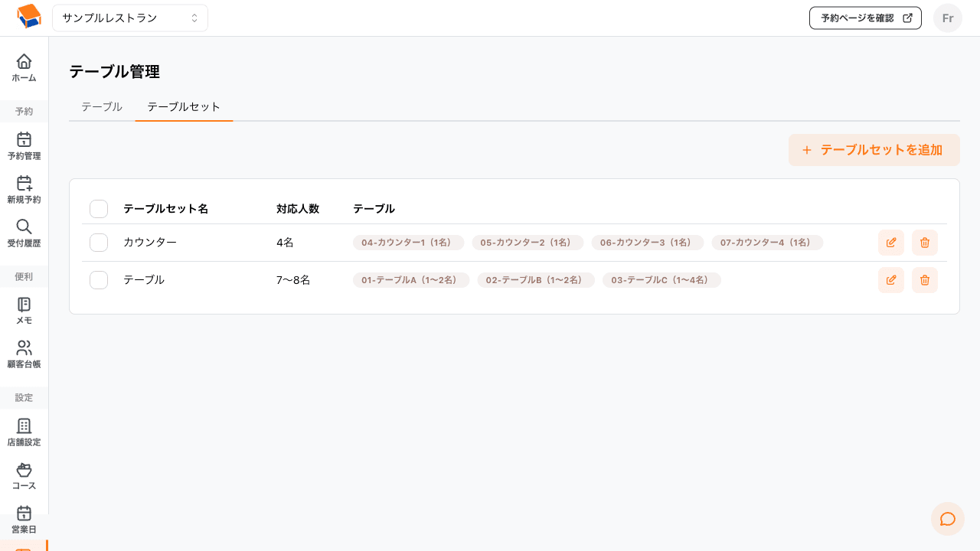Screen dimensions: 980x551
Task: Check the テーブル row checkbox
Action: [99, 280]
